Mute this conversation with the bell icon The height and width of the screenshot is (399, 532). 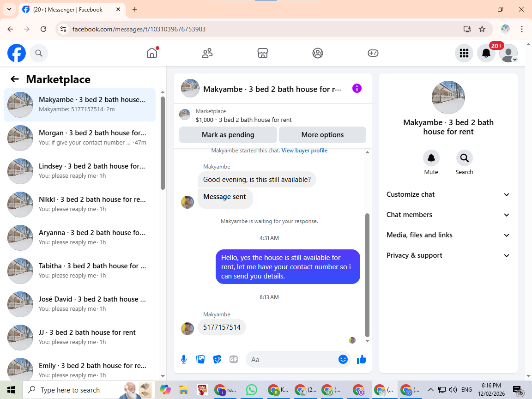pyautogui.click(x=431, y=158)
